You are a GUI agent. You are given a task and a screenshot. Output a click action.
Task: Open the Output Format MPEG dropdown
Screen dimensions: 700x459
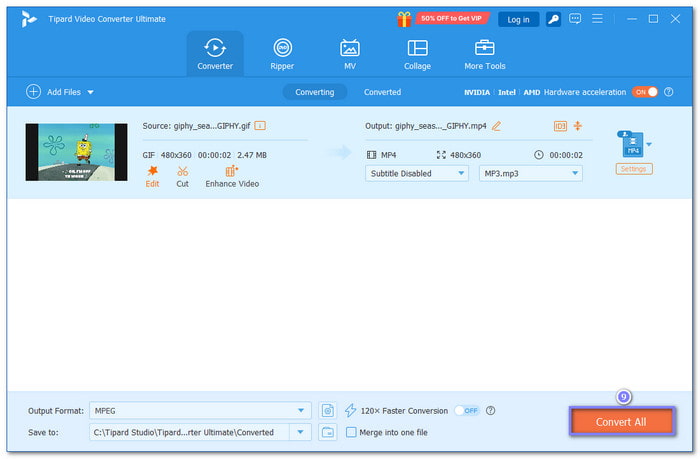[200, 410]
